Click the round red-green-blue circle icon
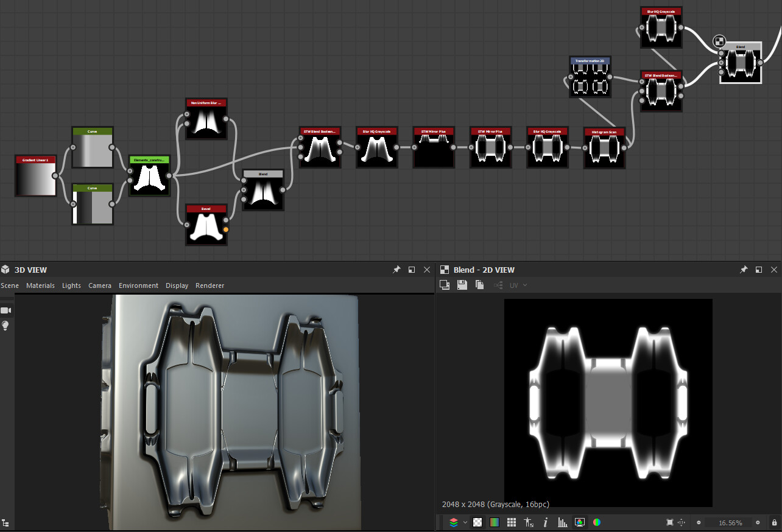 point(597,522)
